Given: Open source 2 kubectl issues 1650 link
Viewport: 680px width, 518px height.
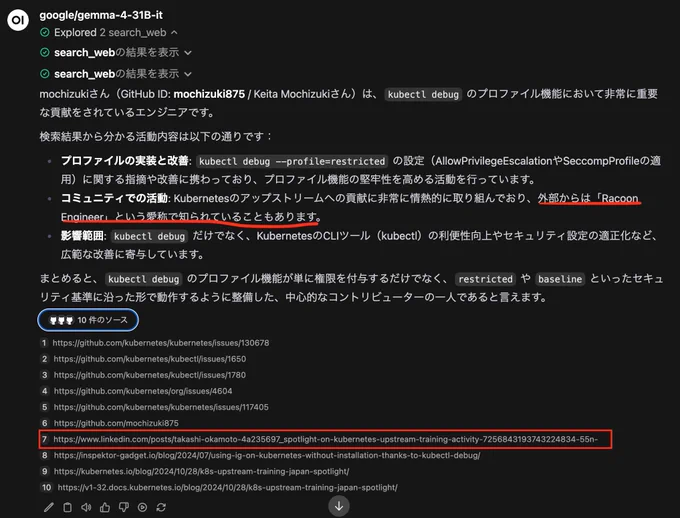Looking at the screenshot, I should (150, 359).
